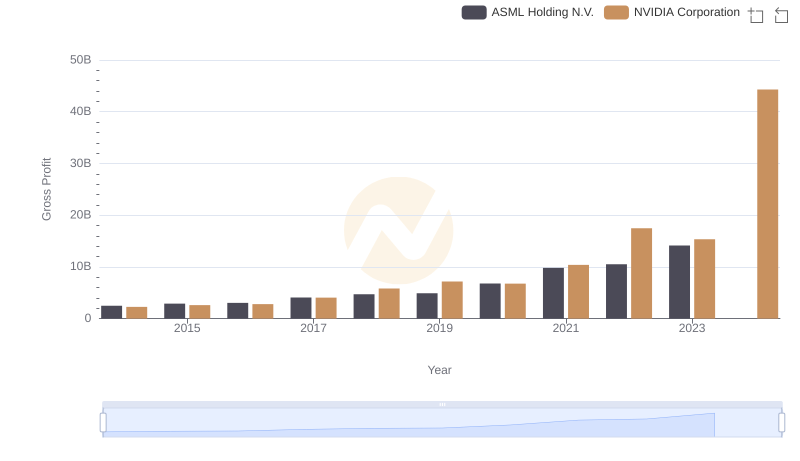Toggle ASML Holding N.V. legend series
The width and height of the screenshot is (800, 461).
[x=528, y=12]
